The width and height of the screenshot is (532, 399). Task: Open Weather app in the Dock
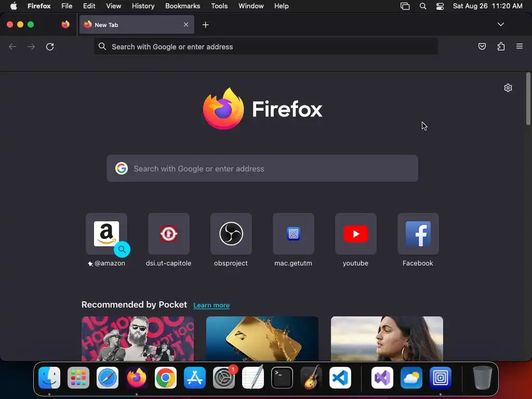click(x=411, y=378)
